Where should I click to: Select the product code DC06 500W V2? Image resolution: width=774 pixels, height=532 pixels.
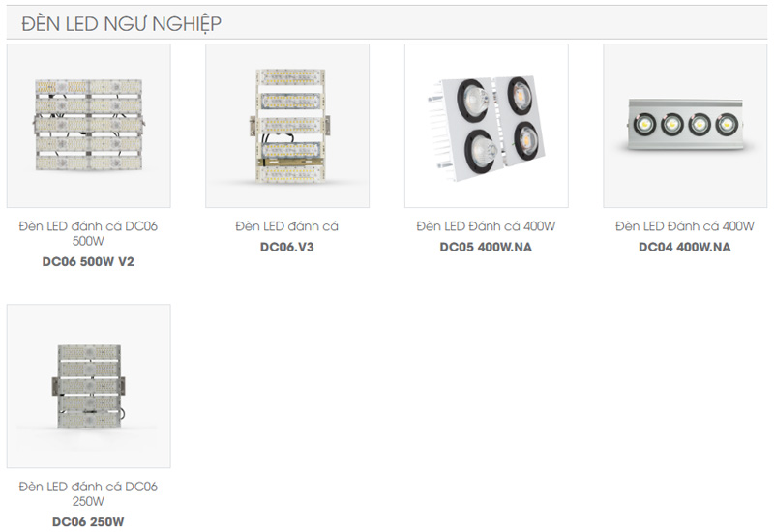click(x=88, y=261)
